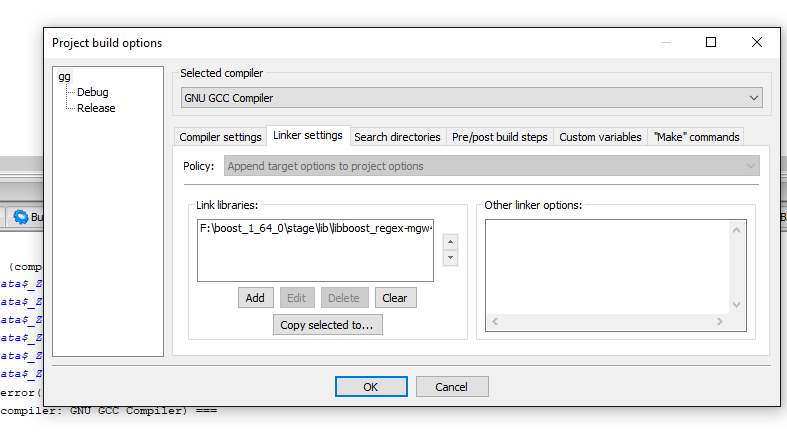The image size is (787, 438).
Task: Click the move library down arrow
Action: click(450, 257)
